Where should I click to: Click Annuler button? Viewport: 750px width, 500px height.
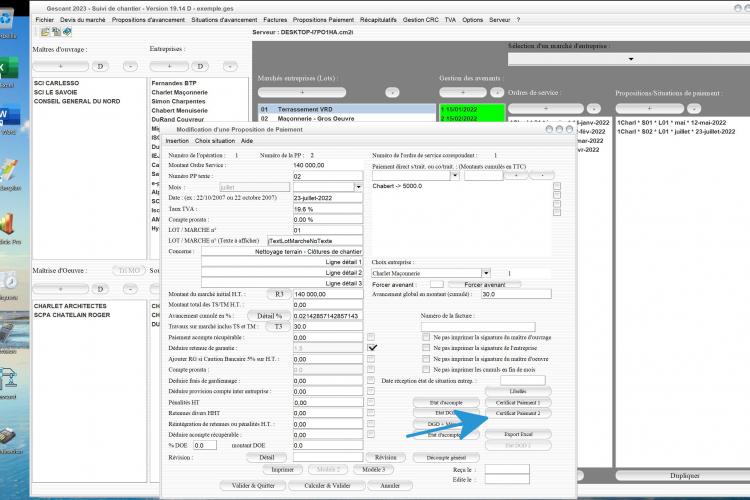[390, 485]
